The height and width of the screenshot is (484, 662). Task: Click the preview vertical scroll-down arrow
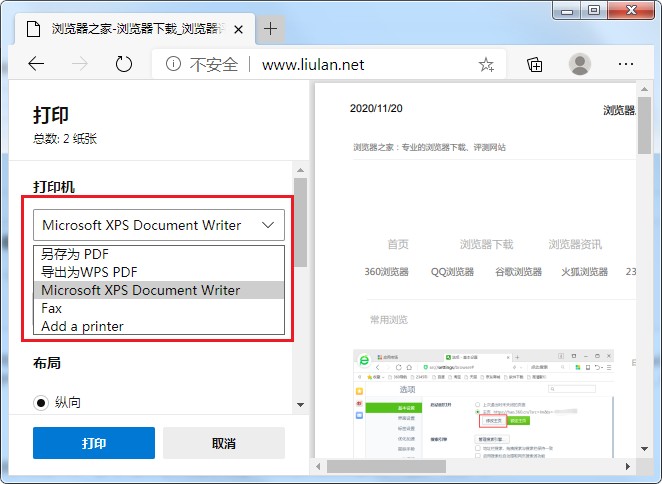pyautogui.click(x=644, y=449)
